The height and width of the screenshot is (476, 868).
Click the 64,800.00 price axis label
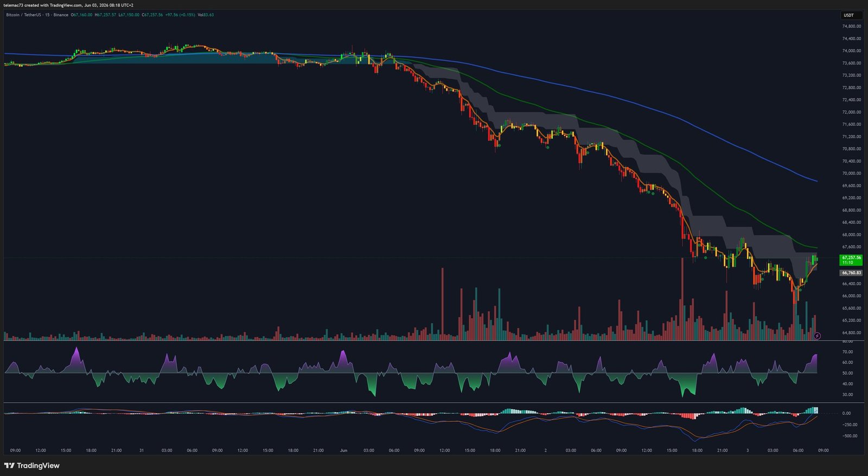pyautogui.click(x=851, y=333)
